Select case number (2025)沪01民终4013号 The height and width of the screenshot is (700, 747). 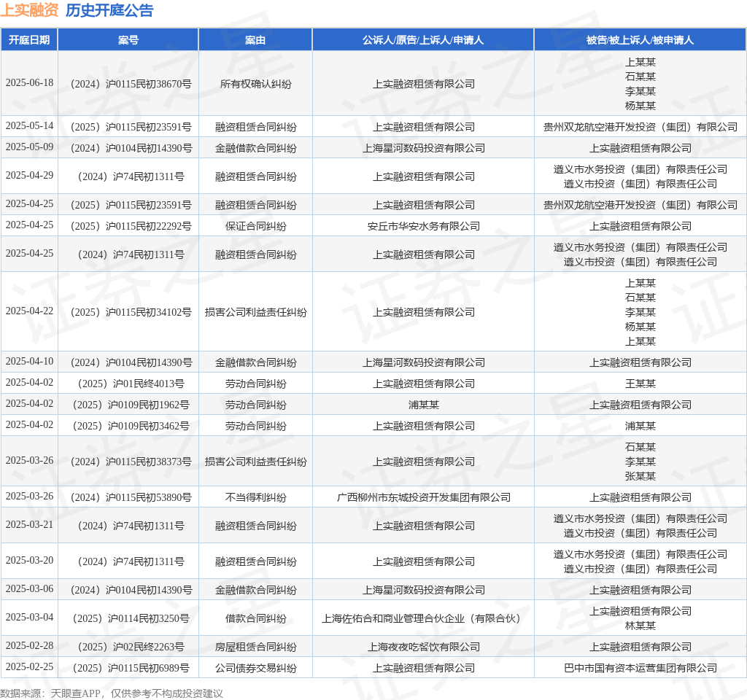pos(131,384)
